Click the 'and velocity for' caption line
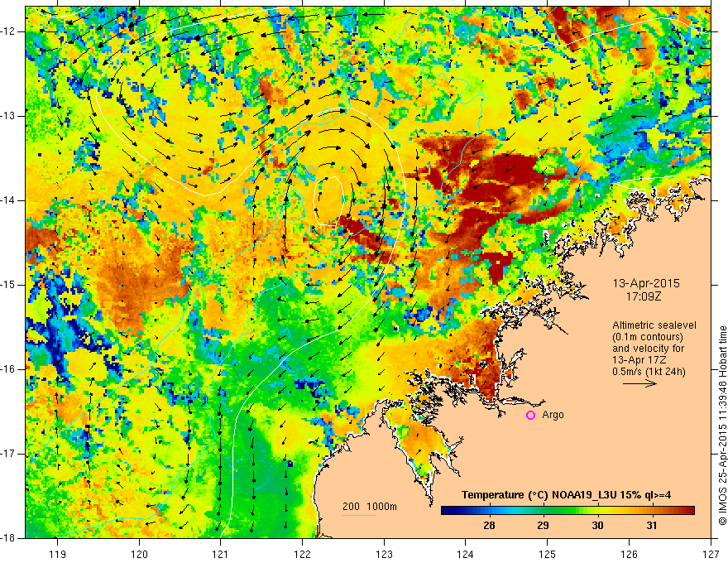Screen dimensions: 728x563 tap(648, 349)
